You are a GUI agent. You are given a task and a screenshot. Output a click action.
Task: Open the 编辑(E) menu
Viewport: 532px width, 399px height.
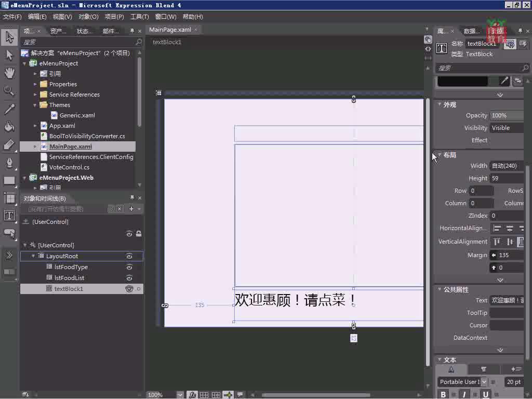[37, 17]
